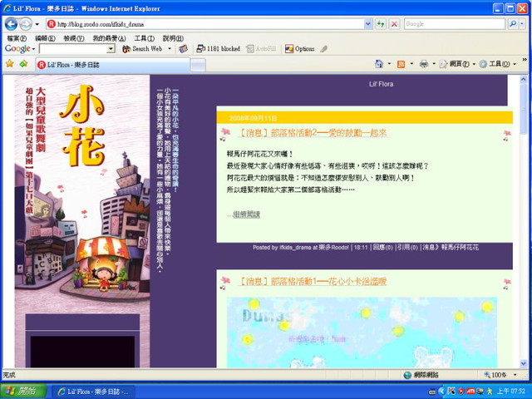The height and width of the screenshot is (399, 532).
Task: Click the Print icon
Action: coord(424,64)
